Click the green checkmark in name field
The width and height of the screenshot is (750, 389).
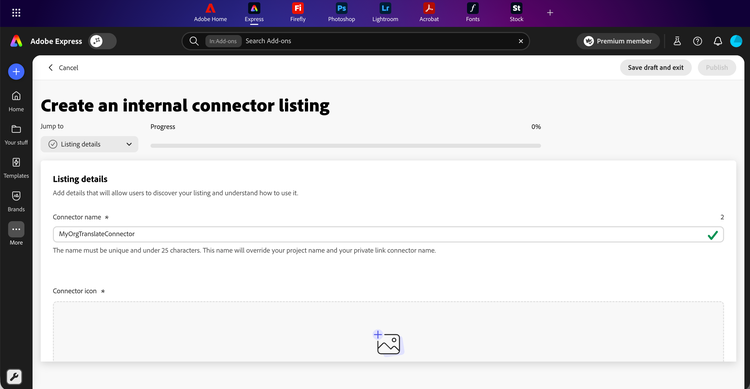click(713, 235)
